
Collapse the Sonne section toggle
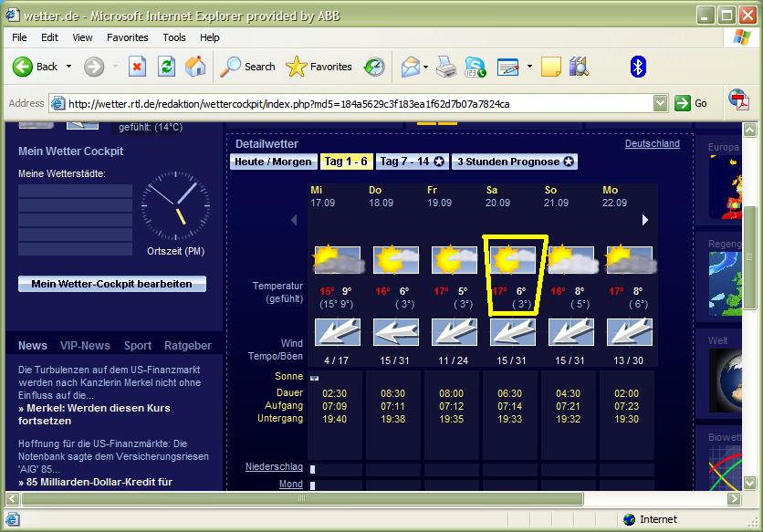coord(314,378)
